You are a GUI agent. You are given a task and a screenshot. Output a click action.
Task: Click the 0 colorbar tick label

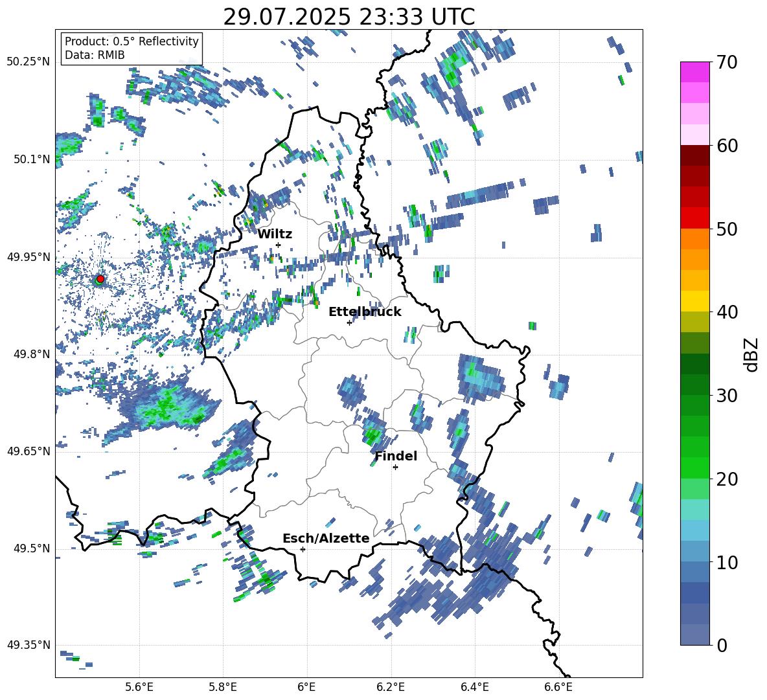point(722,645)
